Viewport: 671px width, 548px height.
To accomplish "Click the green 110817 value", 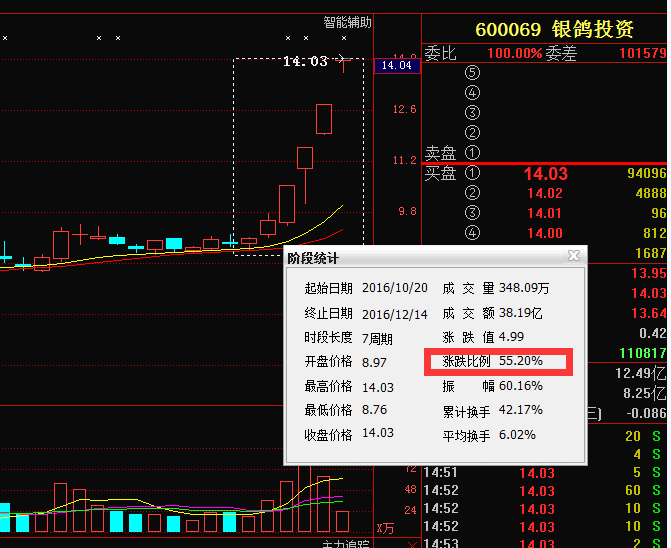I will pyautogui.click(x=643, y=353).
